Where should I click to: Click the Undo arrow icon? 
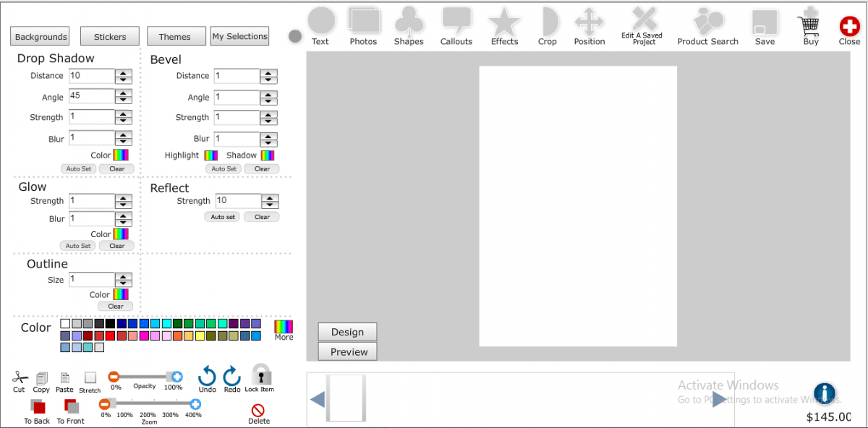click(x=208, y=376)
